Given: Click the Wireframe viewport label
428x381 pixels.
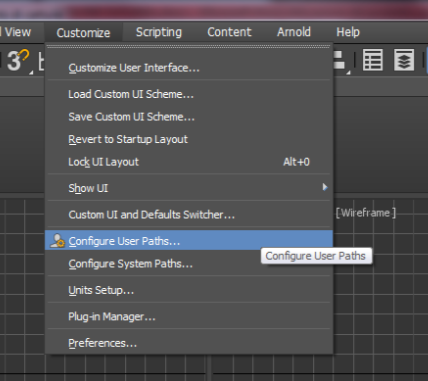Looking at the screenshot, I should click(x=366, y=213).
